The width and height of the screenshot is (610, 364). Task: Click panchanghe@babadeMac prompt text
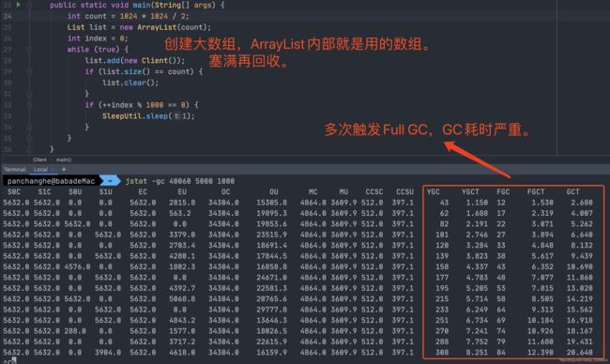click(x=51, y=181)
